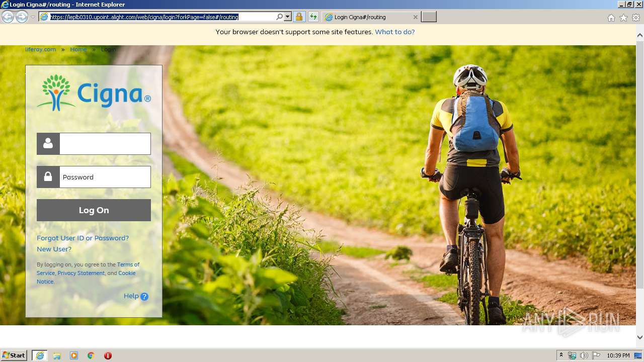Select the address bar URL field

coord(161,17)
